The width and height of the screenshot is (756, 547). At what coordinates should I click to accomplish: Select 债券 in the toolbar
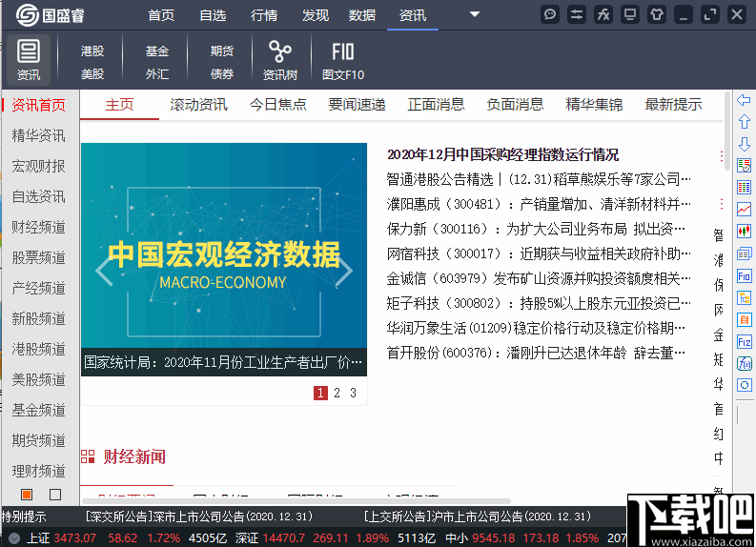[222, 74]
